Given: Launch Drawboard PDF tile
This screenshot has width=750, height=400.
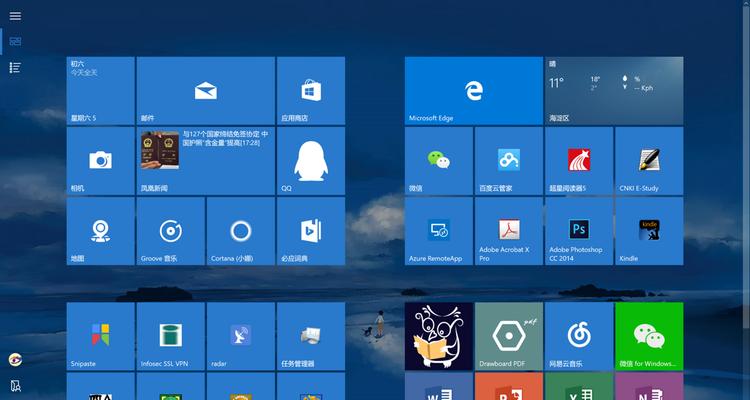Looking at the screenshot, I should [x=509, y=336].
